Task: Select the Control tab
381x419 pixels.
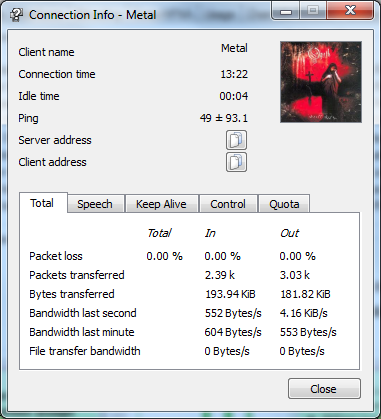Action: coord(228,204)
